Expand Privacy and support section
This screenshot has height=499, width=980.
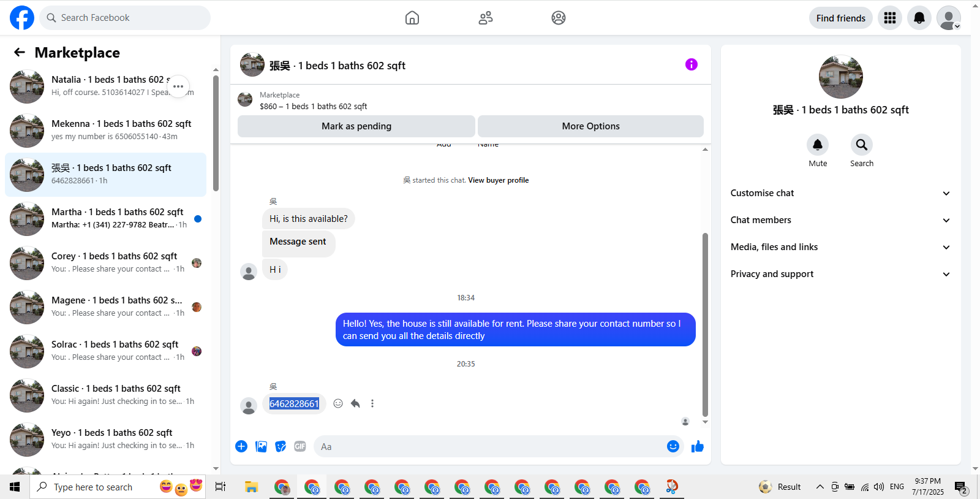[x=840, y=274]
